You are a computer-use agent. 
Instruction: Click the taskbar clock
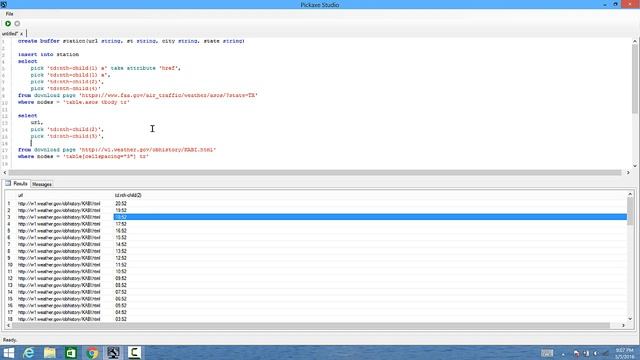pyautogui.click(x=624, y=353)
